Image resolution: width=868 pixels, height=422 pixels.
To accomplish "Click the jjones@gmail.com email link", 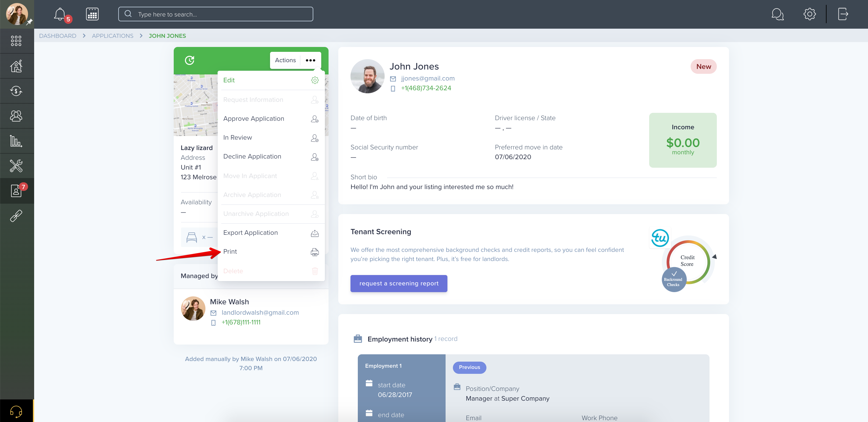I will pyautogui.click(x=428, y=79).
